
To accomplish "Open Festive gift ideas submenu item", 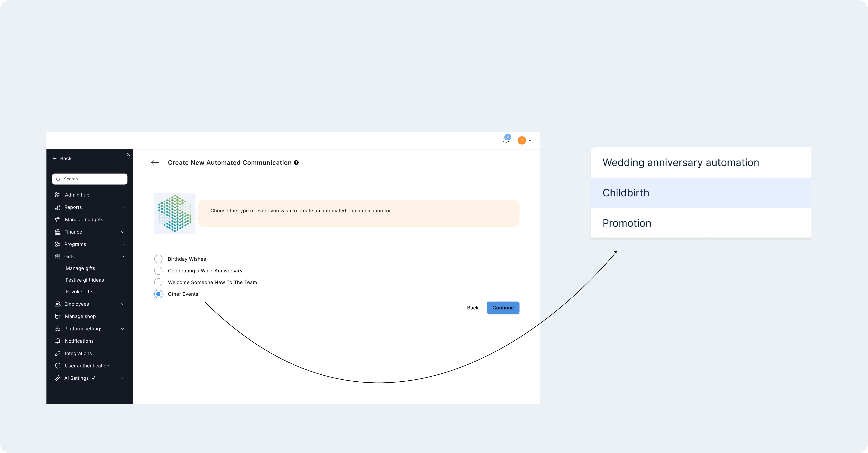I will pyautogui.click(x=85, y=280).
